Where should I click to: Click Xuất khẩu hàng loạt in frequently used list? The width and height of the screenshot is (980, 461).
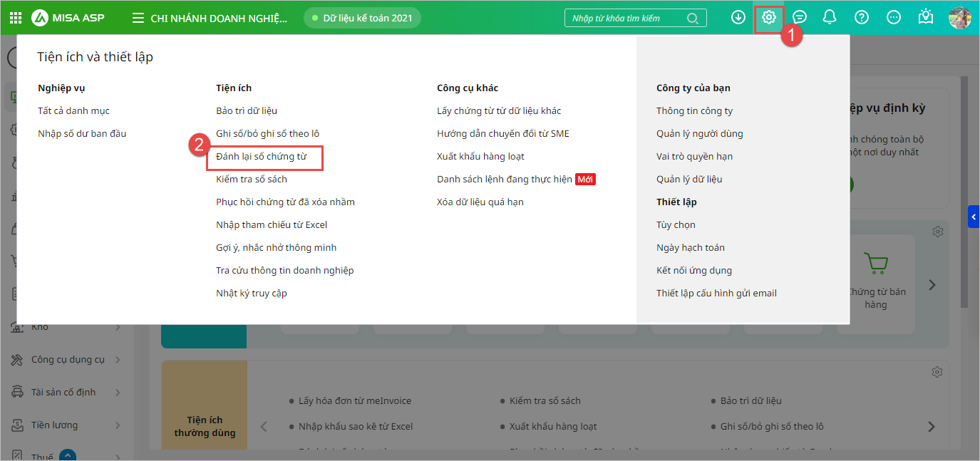coord(553,427)
